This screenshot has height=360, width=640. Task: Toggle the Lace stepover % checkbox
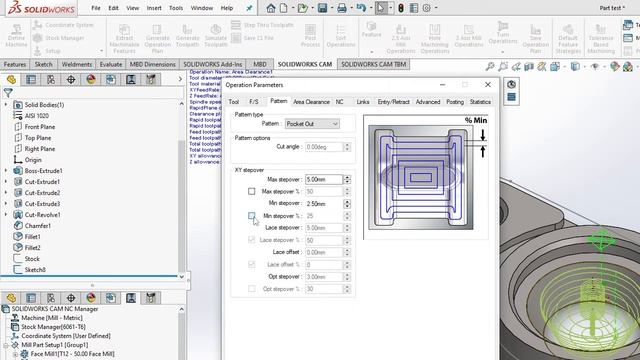pyautogui.click(x=251, y=240)
